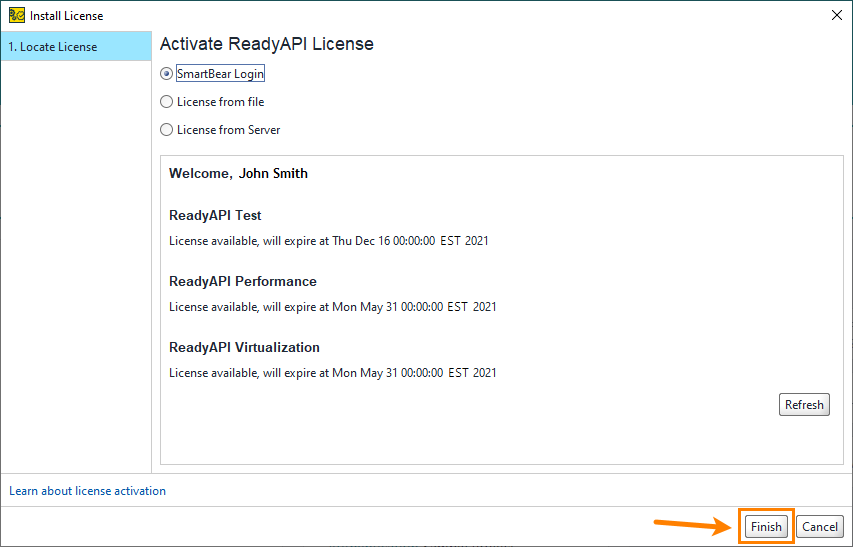Choose License from Server option

point(166,129)
